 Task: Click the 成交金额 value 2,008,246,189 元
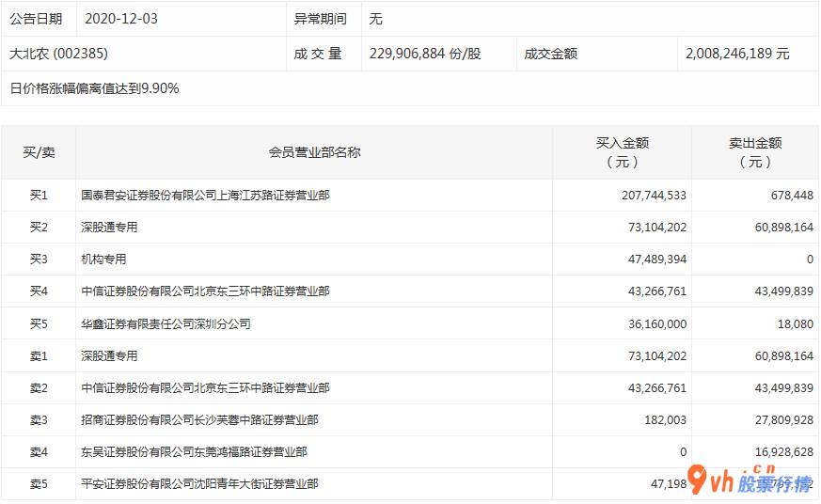738,54
